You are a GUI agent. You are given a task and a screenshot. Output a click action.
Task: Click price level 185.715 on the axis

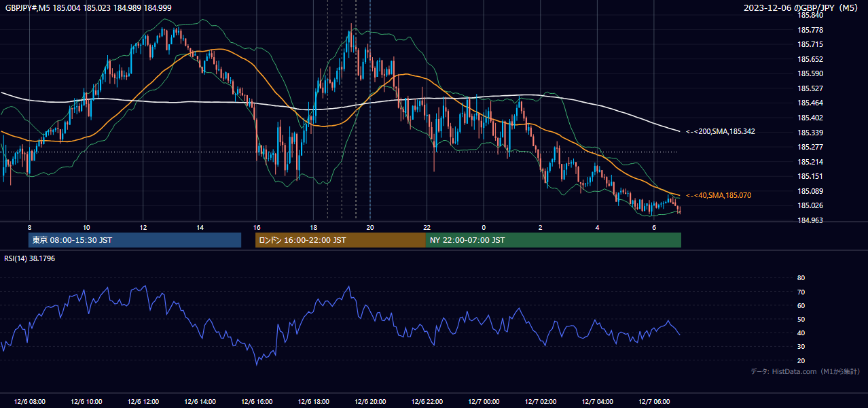[810, 44]
